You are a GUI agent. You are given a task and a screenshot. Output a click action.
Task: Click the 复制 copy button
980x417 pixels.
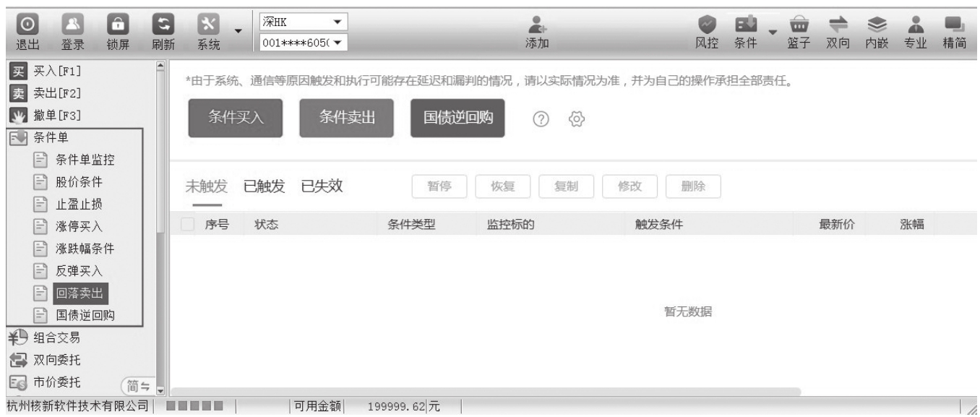pyautogui.click(x=565, y=186)
